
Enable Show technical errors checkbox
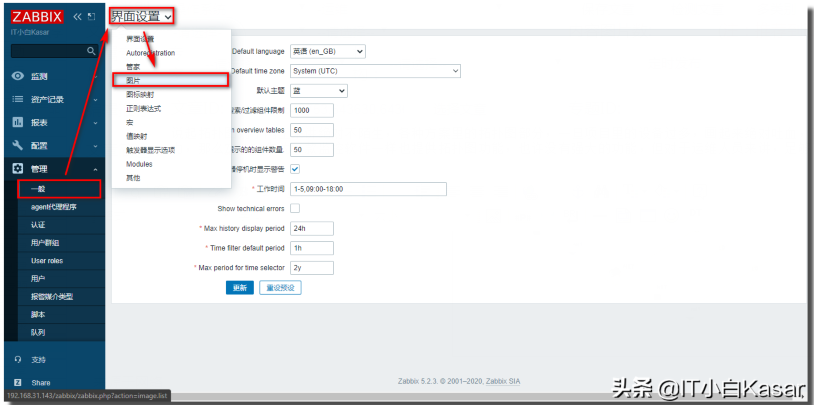click(x=295, y=208)
